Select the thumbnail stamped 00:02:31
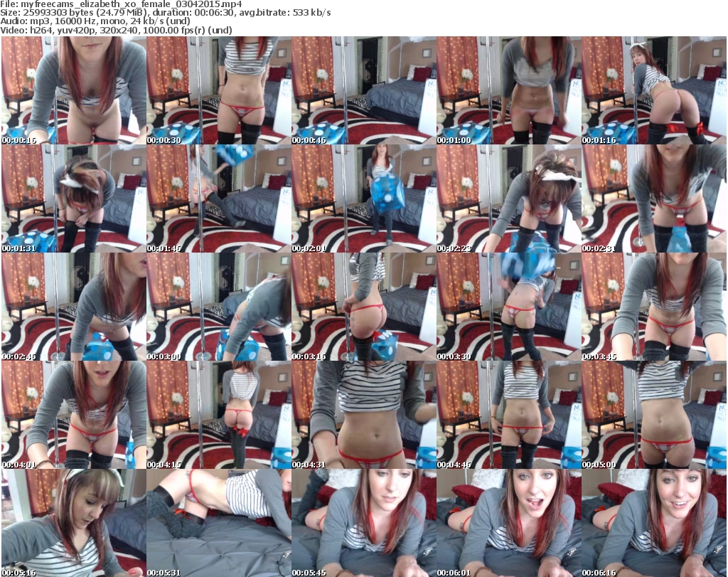Image resolution: width=728 pixels, height=577 pixels. pos(654,198)
